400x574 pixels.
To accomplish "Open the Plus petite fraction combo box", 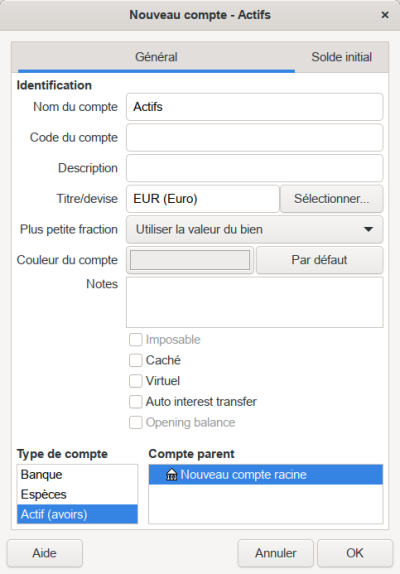I will pyautogui.click(x=255, y=230).
